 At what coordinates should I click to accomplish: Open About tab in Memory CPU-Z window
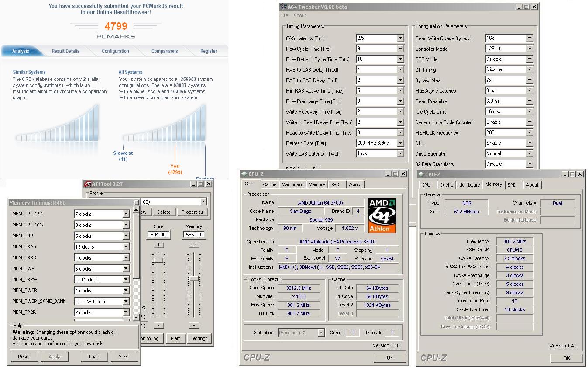tap(532, 185)
